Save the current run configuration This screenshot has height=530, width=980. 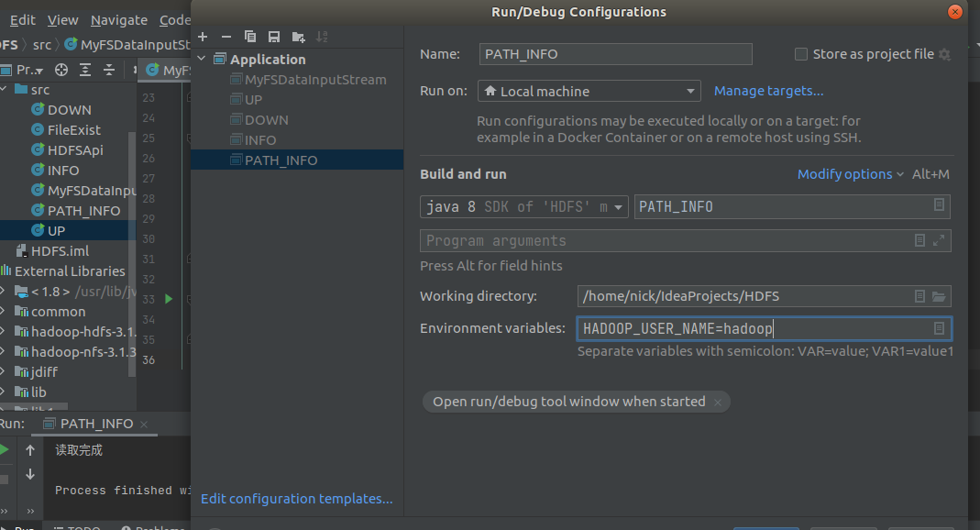pos(274,37)
